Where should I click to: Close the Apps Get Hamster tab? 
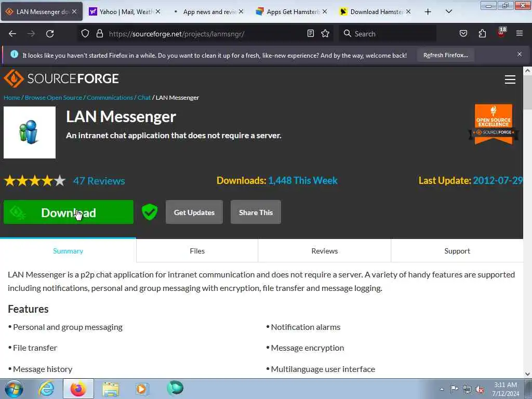coord(325,11)
